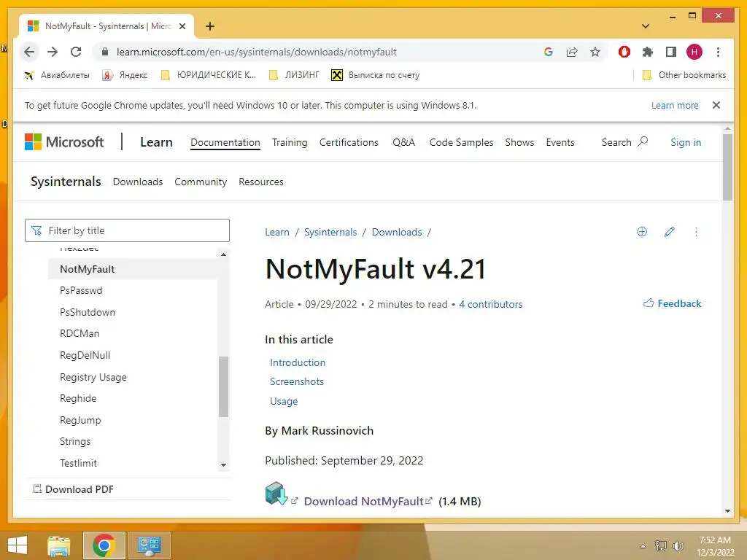Click the 4 contributors link
747x560 pixels.
pos(490,304)
